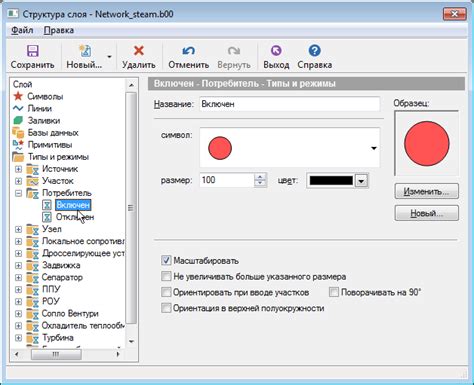This screenshot has height=385, width=474.
Task: Click the Отменить undo icon
Action: pos(188,51)
